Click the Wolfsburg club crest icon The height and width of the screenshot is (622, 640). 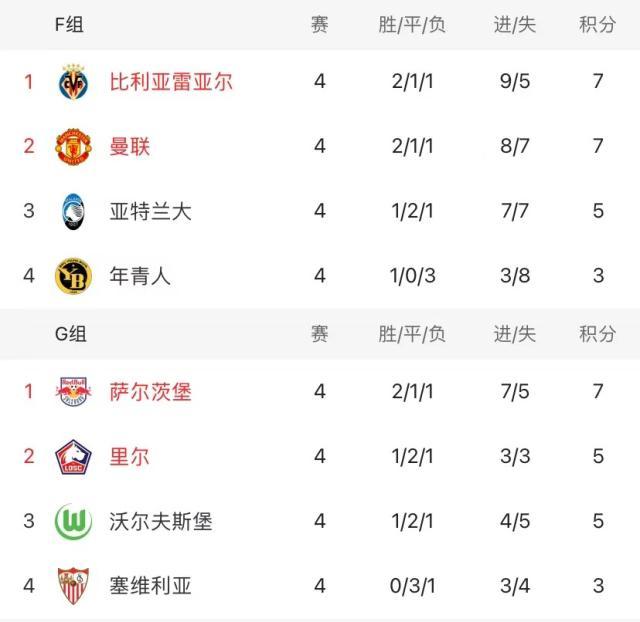click(x=73, y=521)
